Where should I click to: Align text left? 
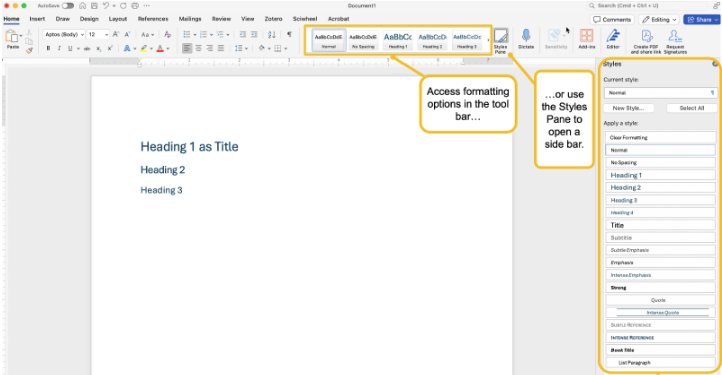click(x=187, y=48)
